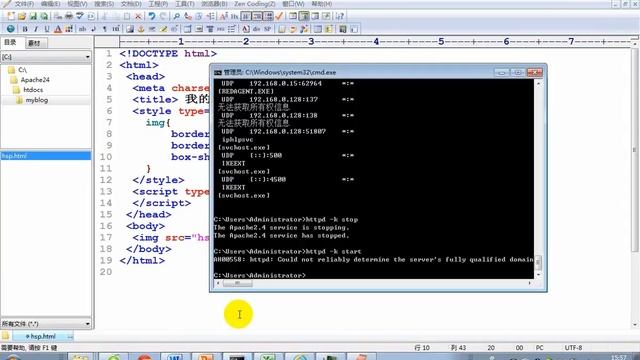Run the spell check icon
This screenshot has height=360, width=640.
80,16
